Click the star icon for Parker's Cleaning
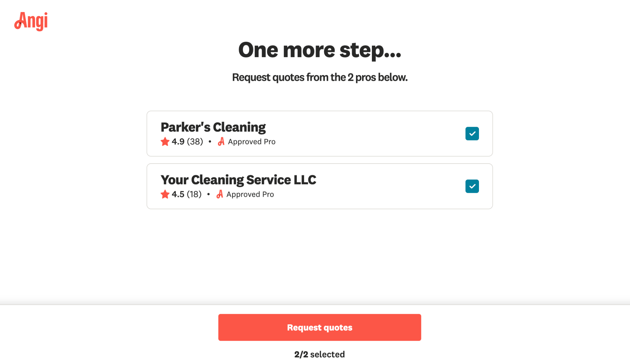 [165, 142]
